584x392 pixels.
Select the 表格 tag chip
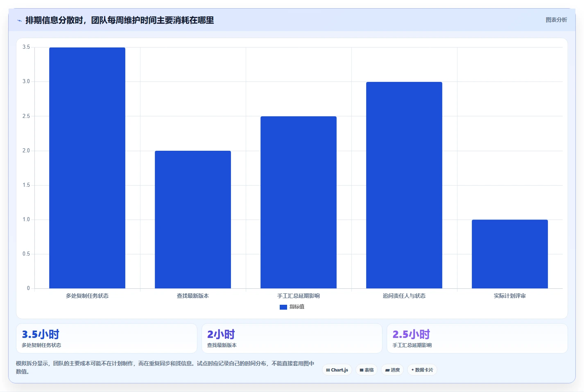pyautogui.click(x=367, y=370)
